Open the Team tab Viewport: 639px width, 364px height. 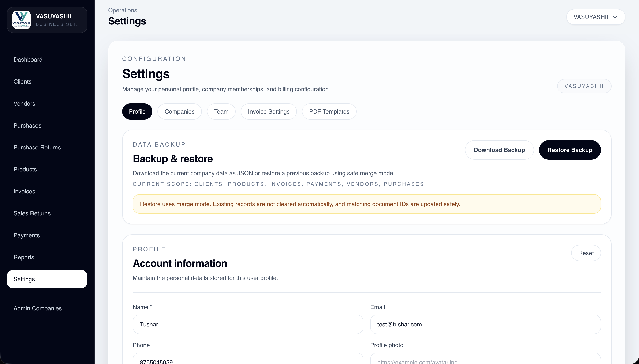click(221, 111)
